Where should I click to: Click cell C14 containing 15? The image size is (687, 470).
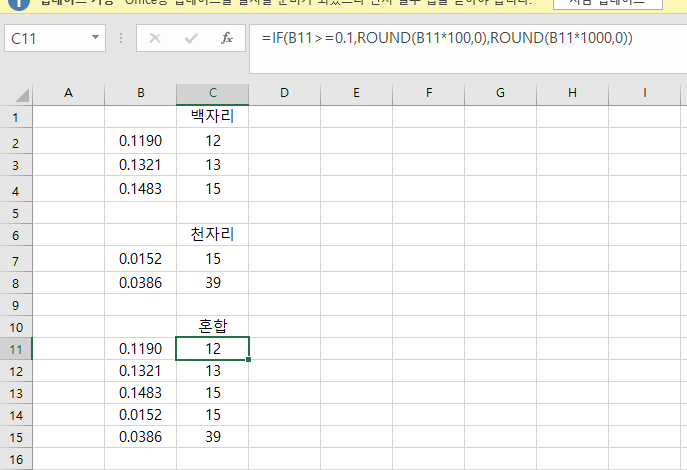pos(212,414)
